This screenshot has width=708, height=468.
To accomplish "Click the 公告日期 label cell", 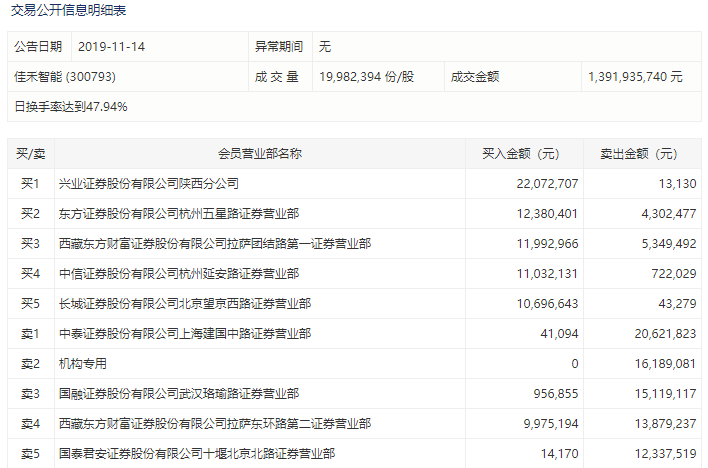I will pyautogui.click(x=39, y=47).
